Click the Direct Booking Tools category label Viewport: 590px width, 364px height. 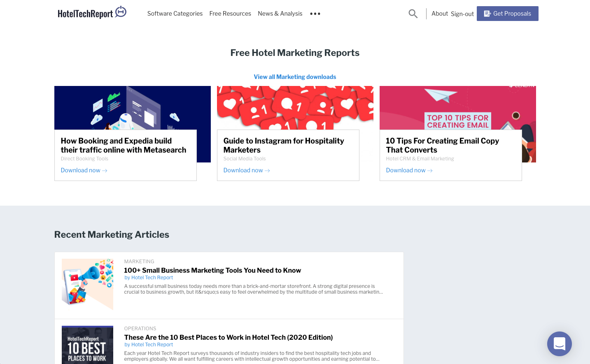click(x=84, y=159)
